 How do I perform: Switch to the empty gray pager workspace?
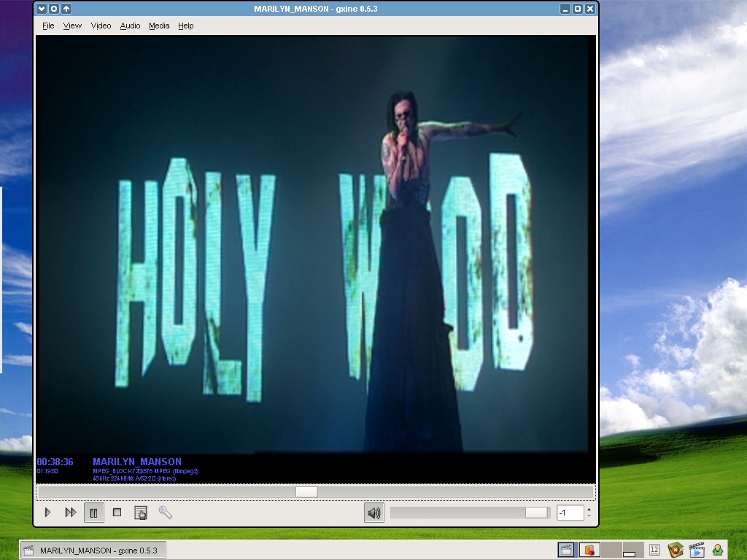611,550
